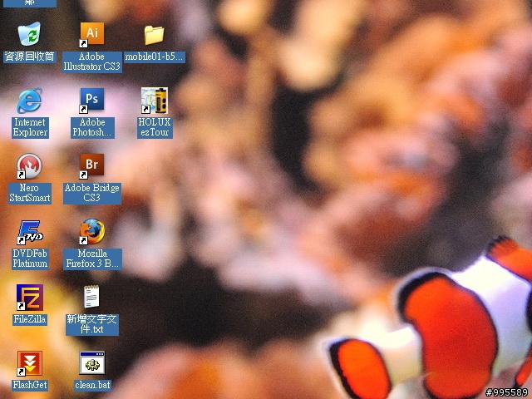Select the Adobe Photoshop shortcut icon
The image size is (532, 399).
coord(91,100)
